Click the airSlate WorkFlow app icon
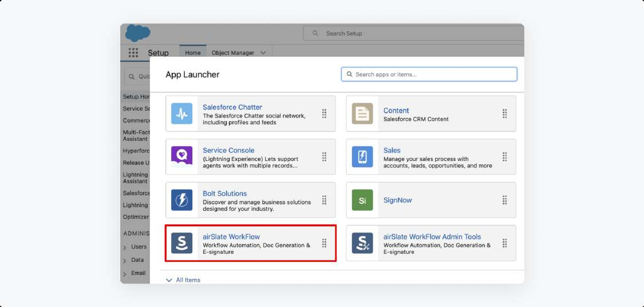This screenshot has height=307, width=644. pos(181,243)
